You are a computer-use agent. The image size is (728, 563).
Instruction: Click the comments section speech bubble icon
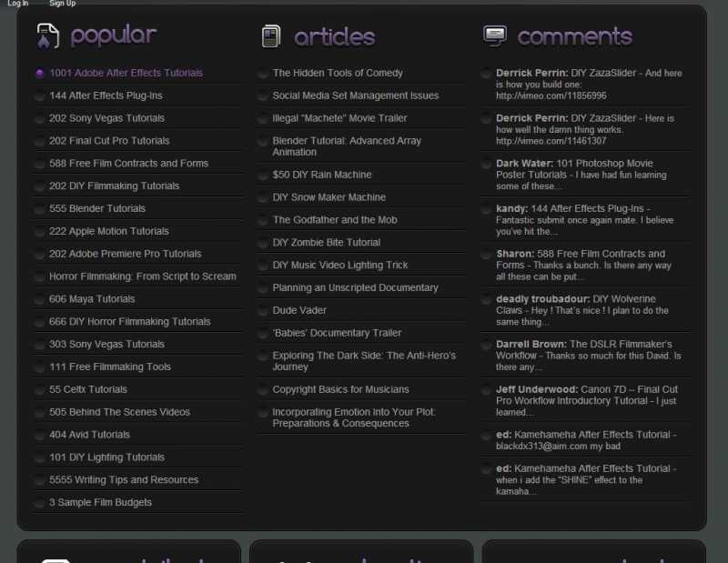(x=495, y=35)
